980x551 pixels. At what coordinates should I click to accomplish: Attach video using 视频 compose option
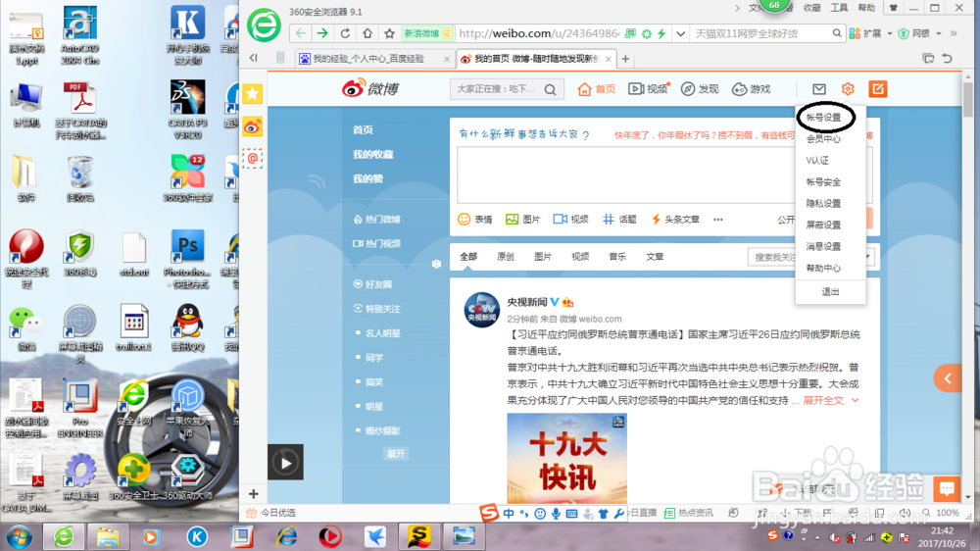(x=570, y=219)
